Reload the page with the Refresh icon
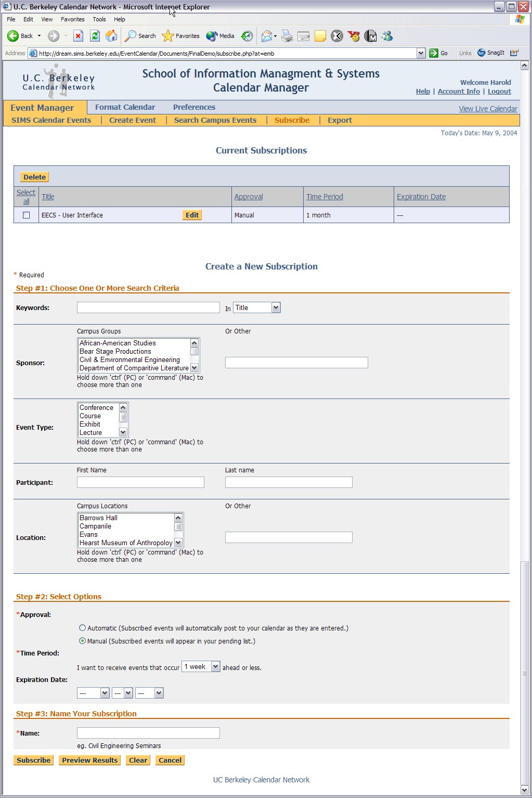Viewport: 532px width, 798px height. [x=95, y=36]
